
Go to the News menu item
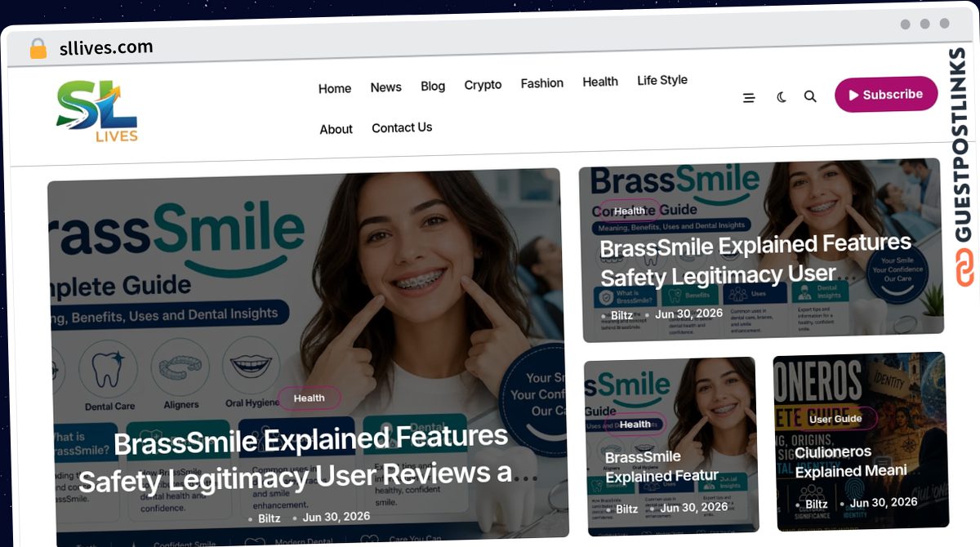pyautogui.click(x=385, y=87)
